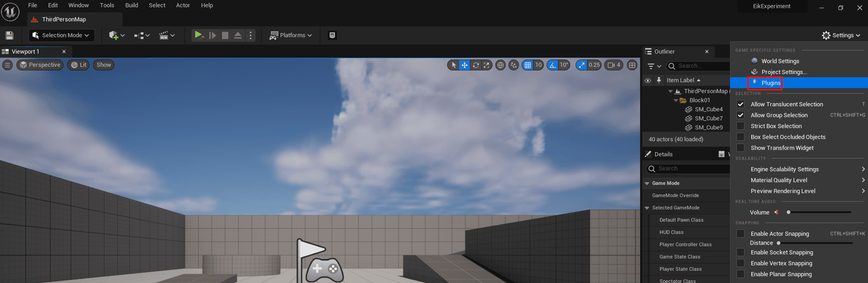Click the skip frame button in the play controls
868x283 pixels.
pyautogui.click(x=212, y=35)
